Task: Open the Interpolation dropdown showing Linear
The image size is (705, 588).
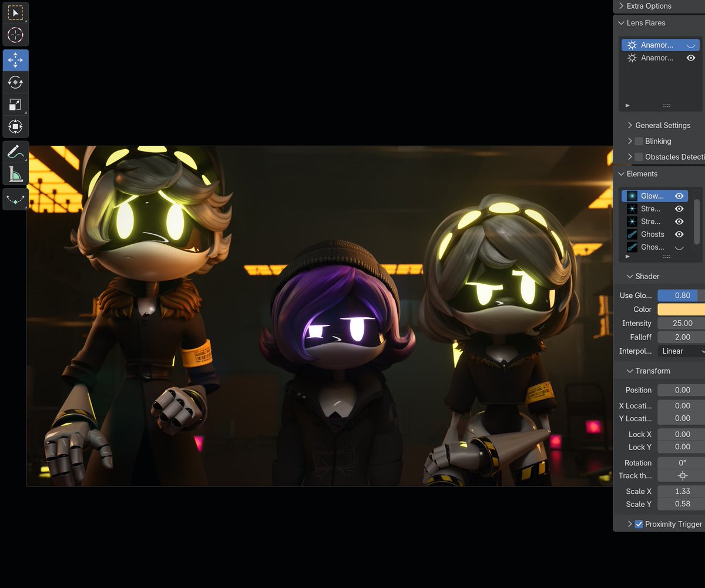Action: click(681, 351)
